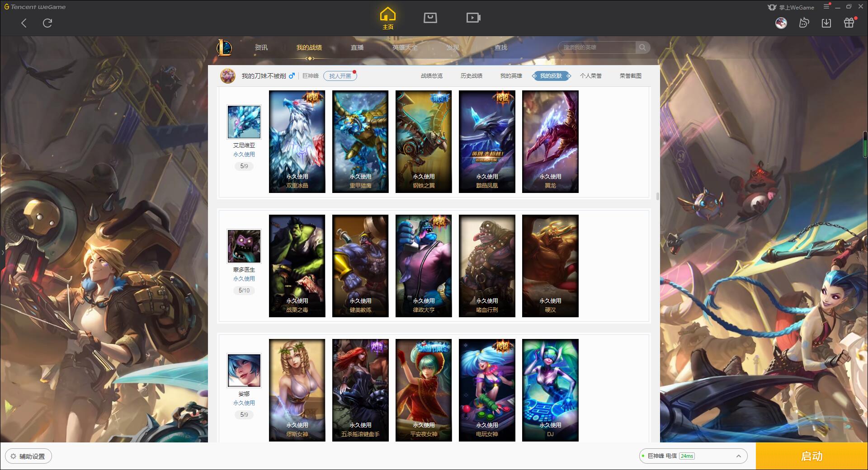Click the 蒙多医生 champion portrait

[244, 246]
